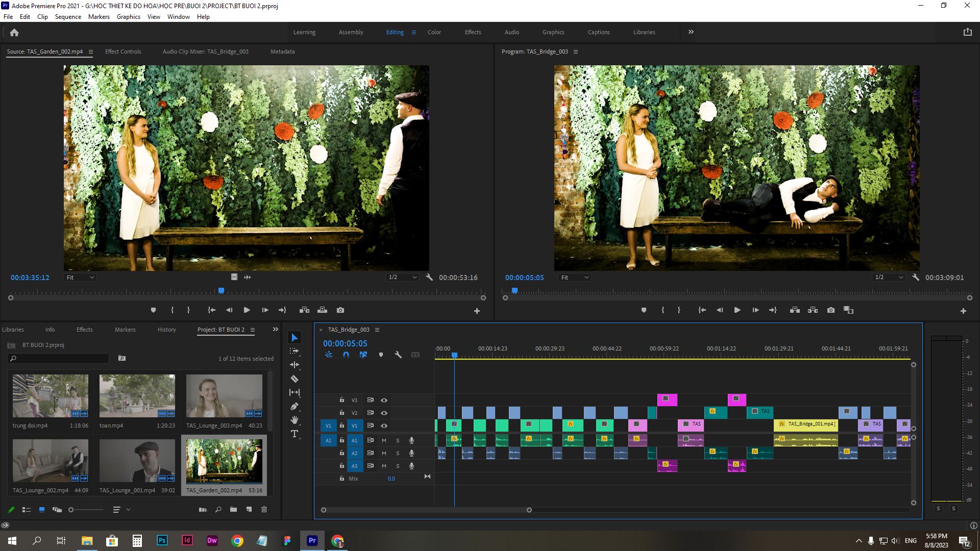The height and width of the screenshot is (551, 980).
Task: Delete selected item with trash icon
Action: click(x=264, y=509)
